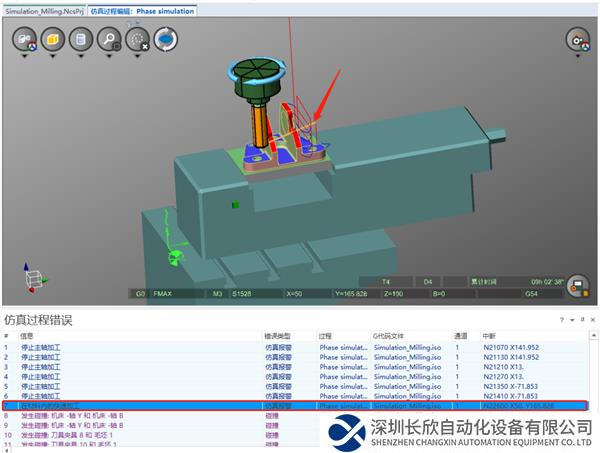Expand dropdown arrow under first toolbar icon

(24, 58)
